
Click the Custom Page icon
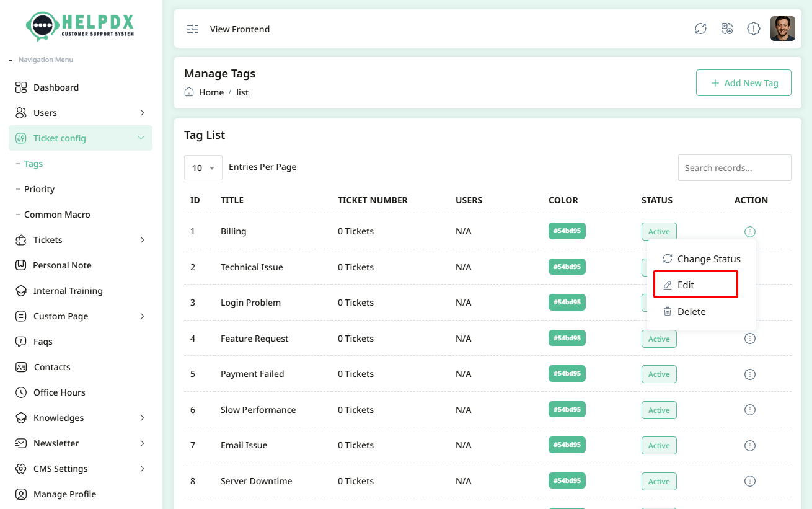[x=21, y=316]
